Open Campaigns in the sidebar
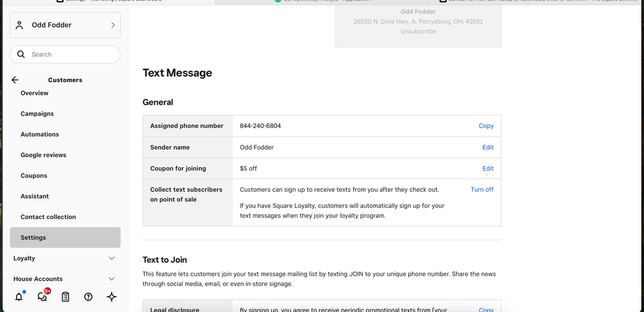The image size is (644, 312). click(x=37, y=114)
